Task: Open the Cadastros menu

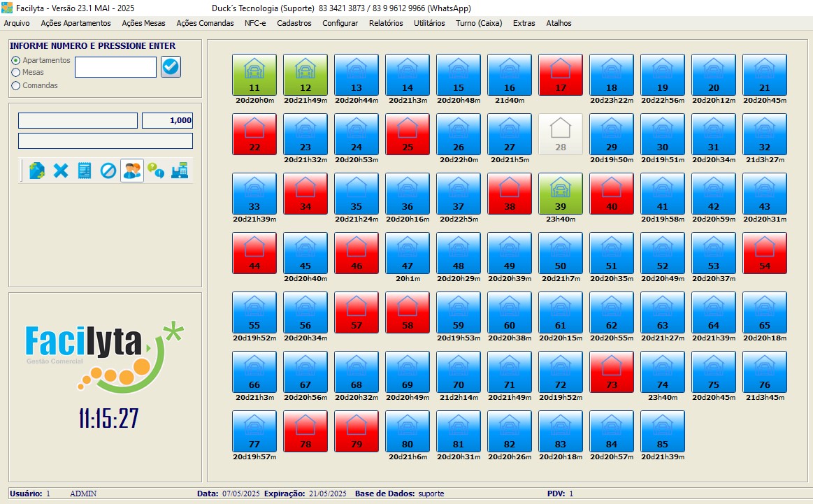Action: pos(294,23)
